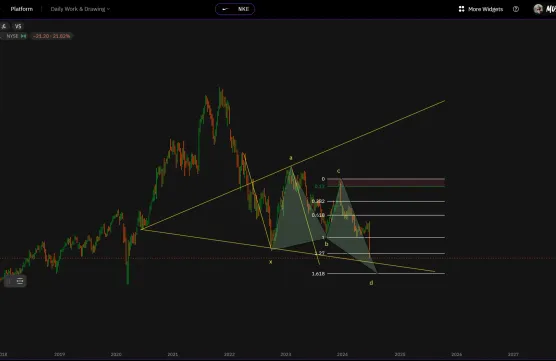
Task: Click the green market status icon beside NYSE
Action: click(x=23, y=36)
